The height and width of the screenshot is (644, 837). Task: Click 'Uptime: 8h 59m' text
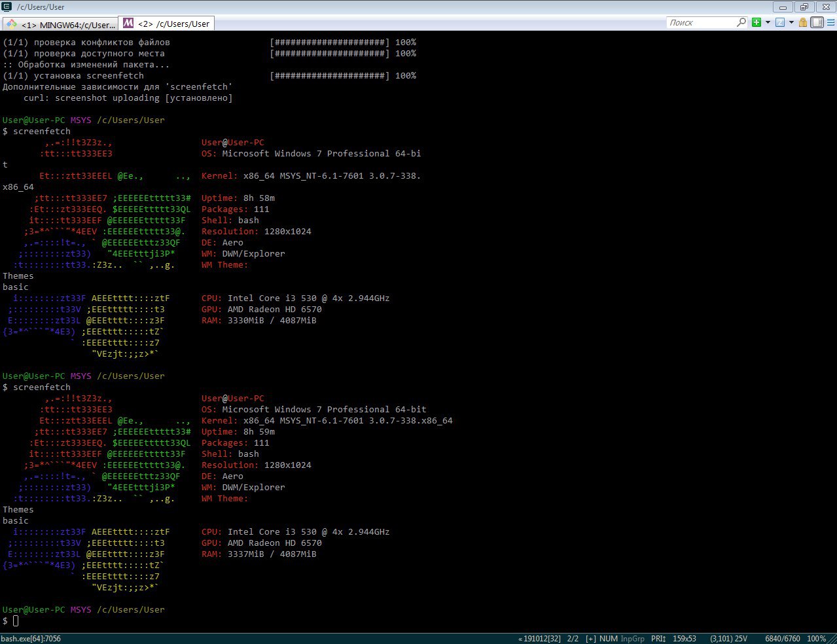(238, 431)
